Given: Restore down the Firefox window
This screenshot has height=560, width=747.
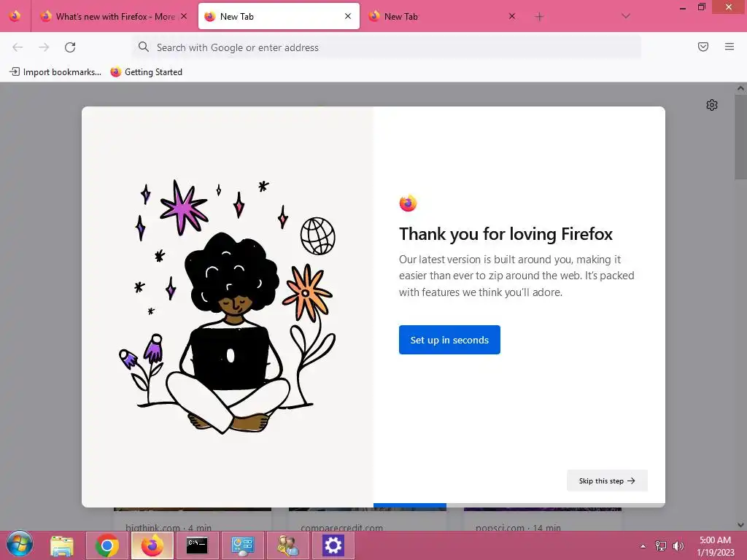Looking at the screenshot, I should (702, 7).
